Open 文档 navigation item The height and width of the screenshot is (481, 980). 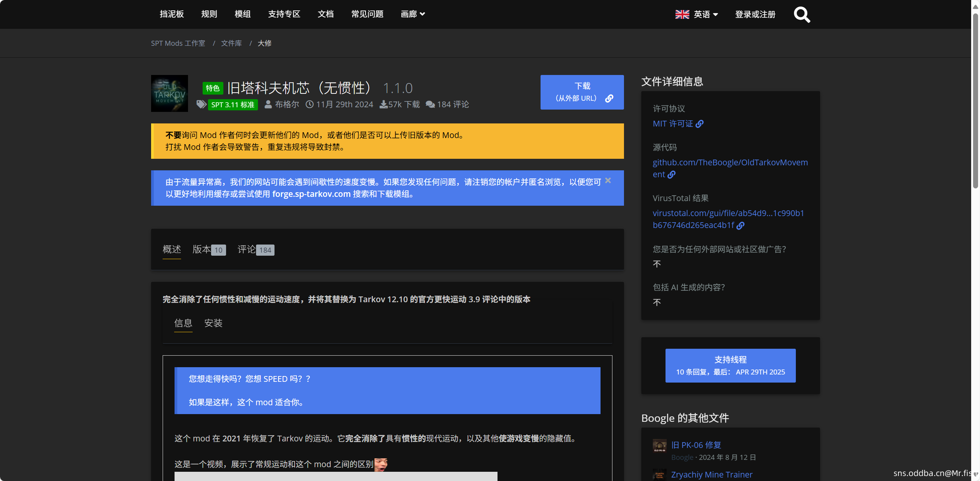click(x=326, y=14)
